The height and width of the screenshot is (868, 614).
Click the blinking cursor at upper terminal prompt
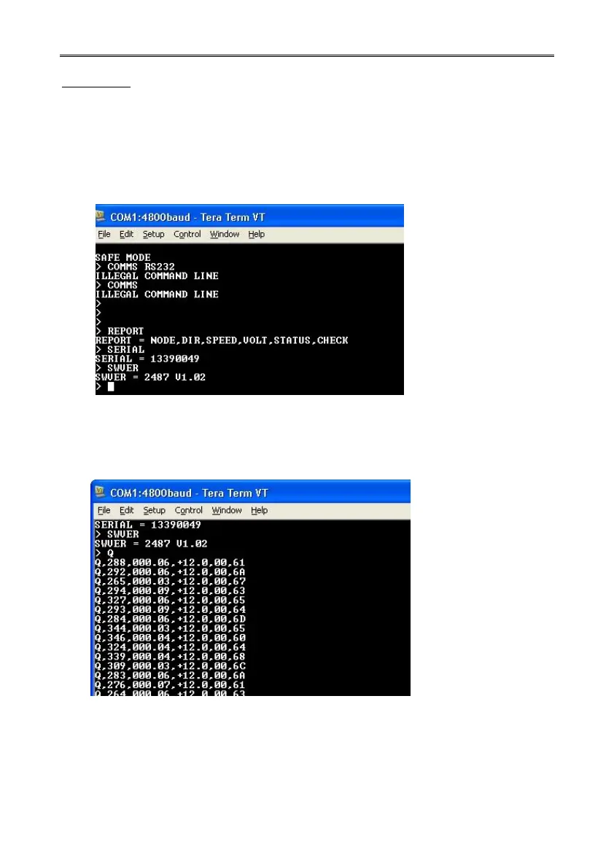111,386
